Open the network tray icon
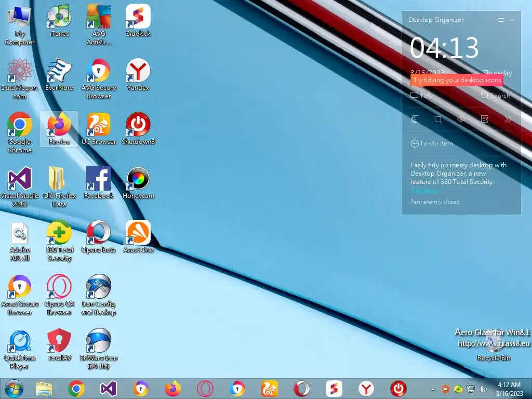The image size is (532, 399). (471, 389)
